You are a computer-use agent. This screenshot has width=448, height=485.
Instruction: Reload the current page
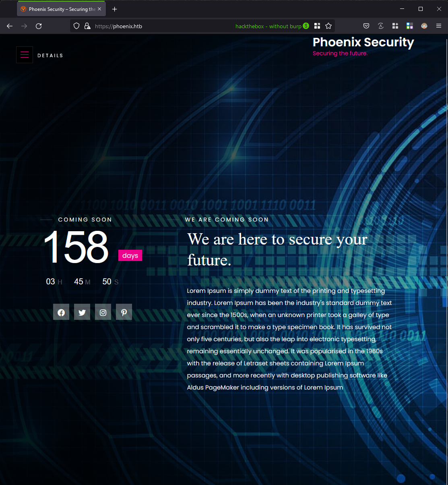click(x=39, y=26)
